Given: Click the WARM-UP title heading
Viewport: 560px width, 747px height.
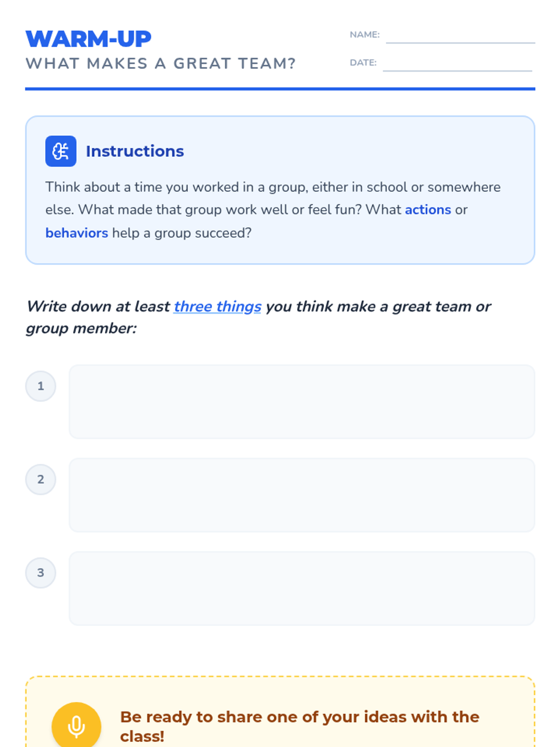Looking at the screenshot, I should click(x=89, y=39).
